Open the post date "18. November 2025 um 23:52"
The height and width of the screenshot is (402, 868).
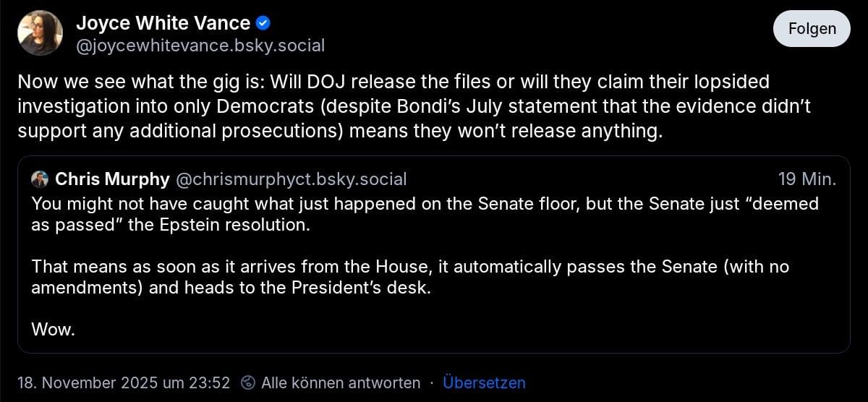124,382
